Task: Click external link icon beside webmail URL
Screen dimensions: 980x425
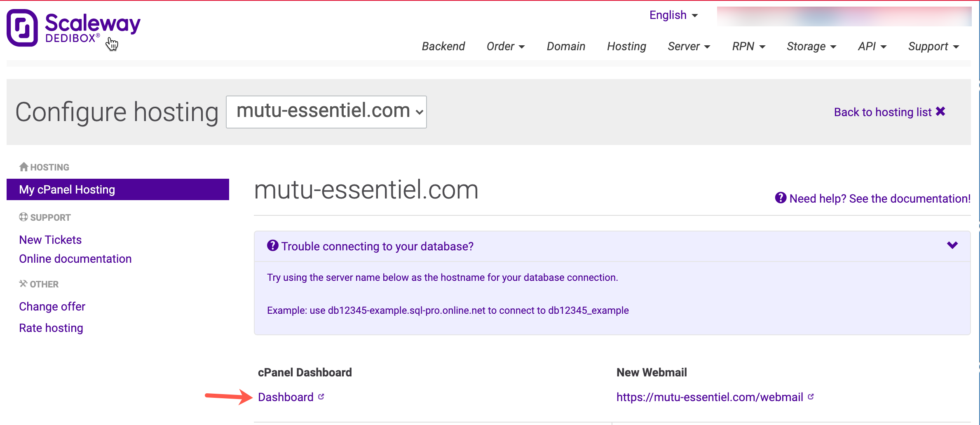Action: coord(811,397)
